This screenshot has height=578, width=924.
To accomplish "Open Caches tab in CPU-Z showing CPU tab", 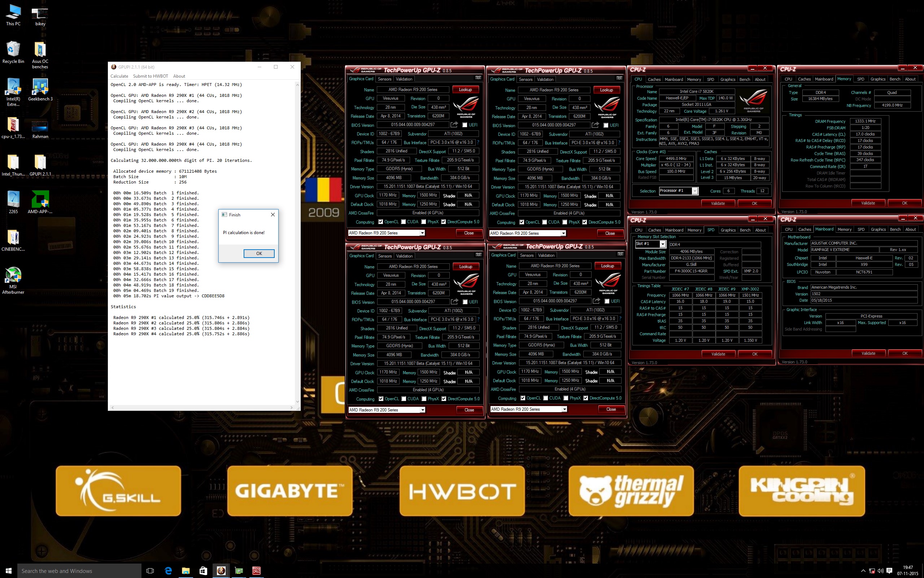I will coord(654,79).
